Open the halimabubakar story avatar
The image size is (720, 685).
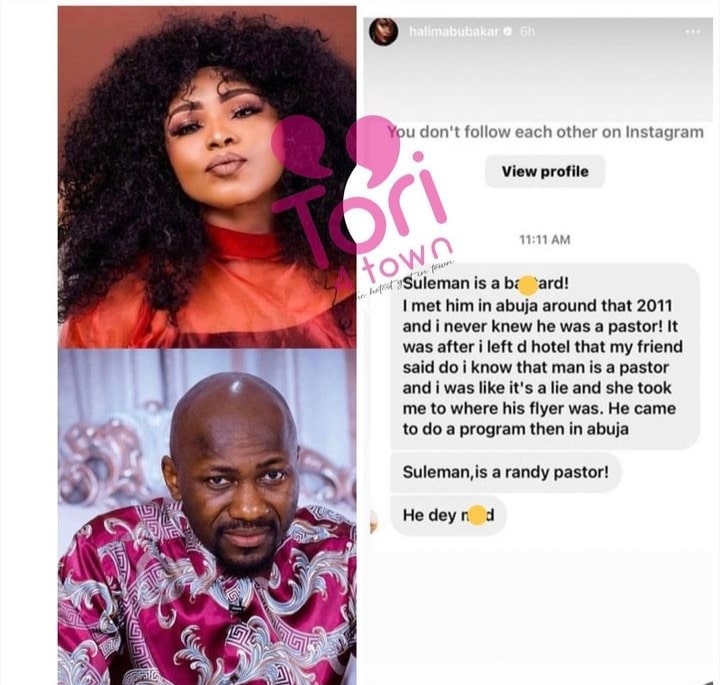click(x=383, y=32)
